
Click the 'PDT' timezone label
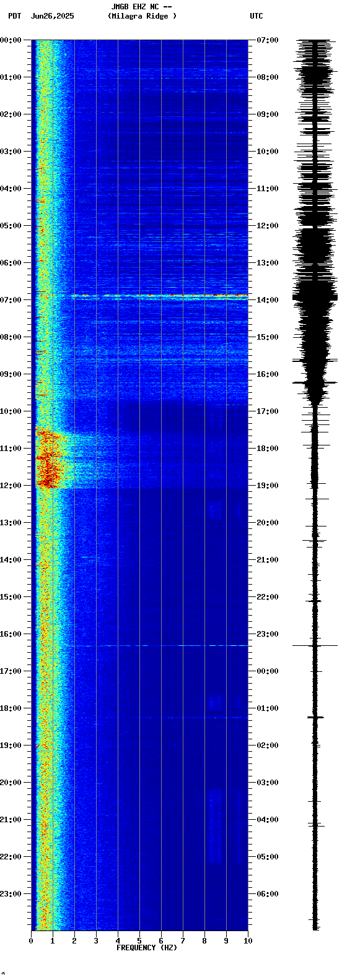14,16
